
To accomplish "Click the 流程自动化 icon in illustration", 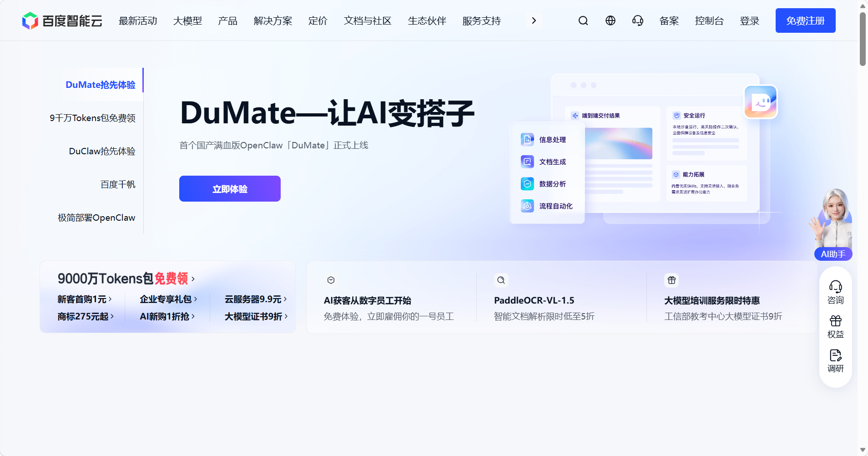I will [527, 206].
